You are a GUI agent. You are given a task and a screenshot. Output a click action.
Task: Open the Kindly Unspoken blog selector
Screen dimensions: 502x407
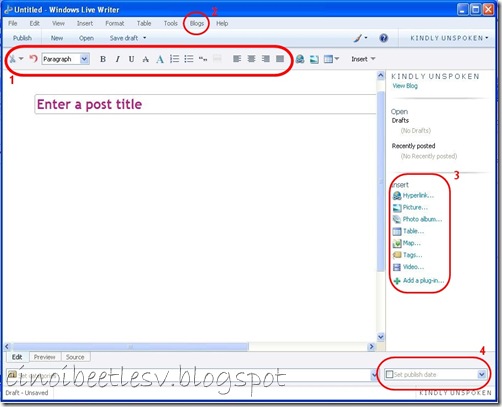click(x=449, y=38)
